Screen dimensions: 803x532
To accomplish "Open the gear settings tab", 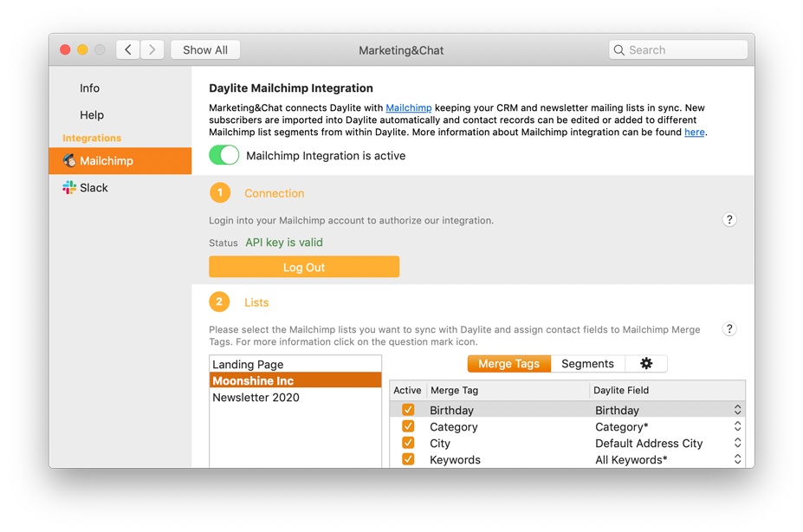I will [x=646, y=364].
